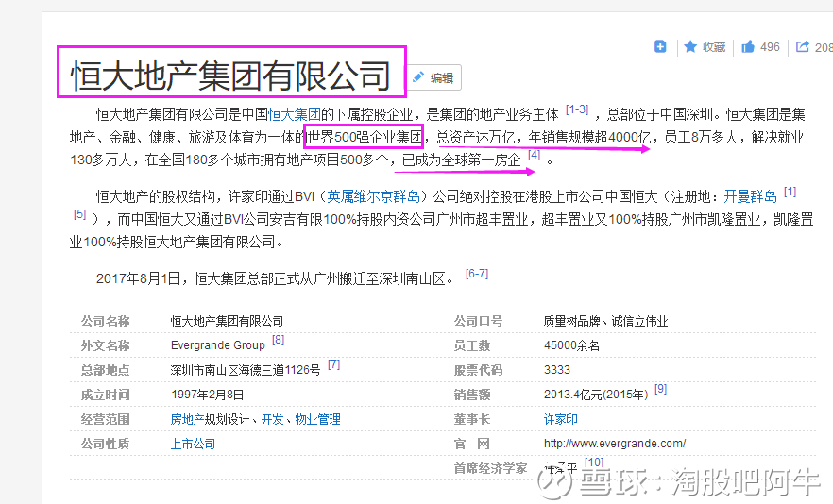This screenshot has width=833, height=504.
Task: Click the sales value 2013.4亿元(2015年)
Action: click(596, 395)
